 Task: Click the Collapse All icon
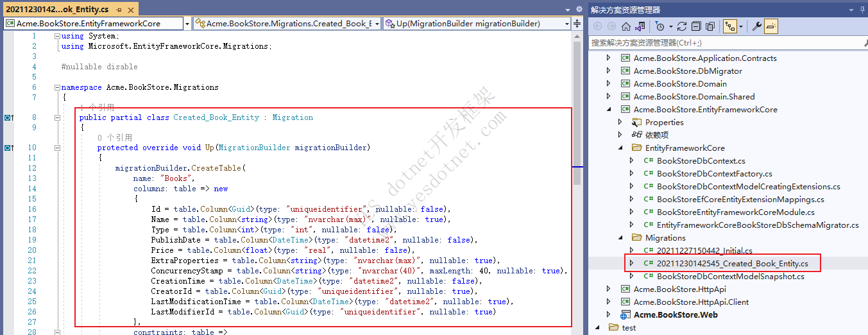coord(696,26)
